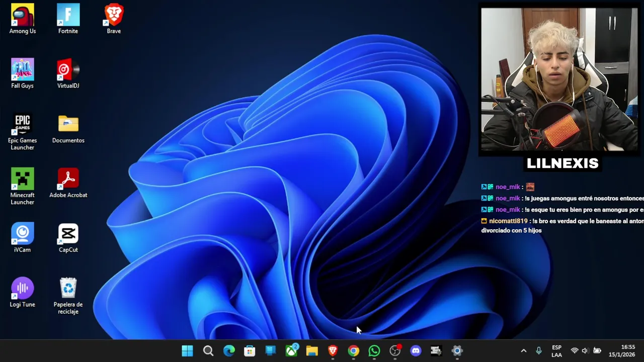Click the streamer webcam overlay
The image size is (644, 362).
point(559,79)
